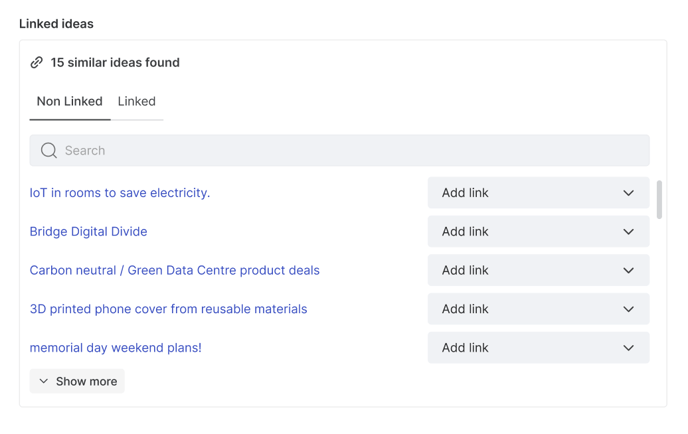Click chevron icon for Bridge Digital Divide
688x434 pixels.
628,231
